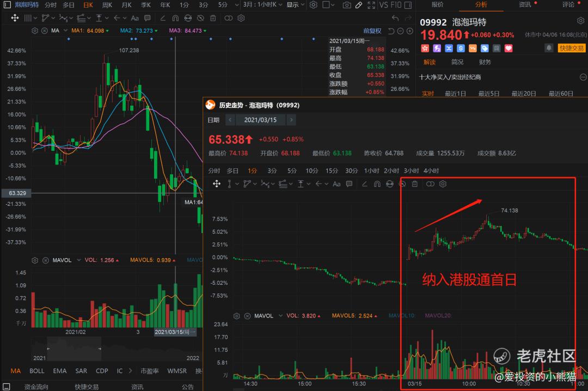Click the timeline range navigator between 2021 and 2022
Screen dimensions: 588x391
pos(74,349)
